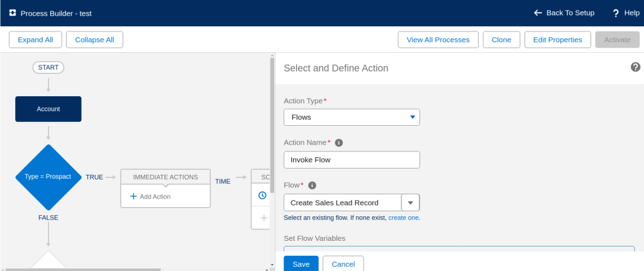This screenshot has height=271, width=644.
Task: Click the Action Name info icon
Action: coord(339,143)
